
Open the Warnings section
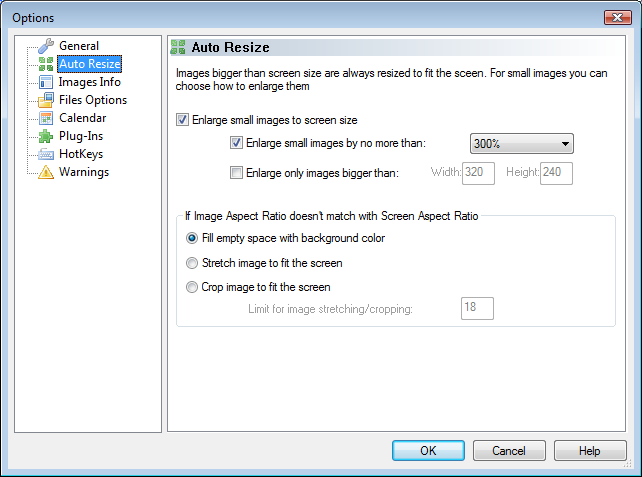[84, 172]
